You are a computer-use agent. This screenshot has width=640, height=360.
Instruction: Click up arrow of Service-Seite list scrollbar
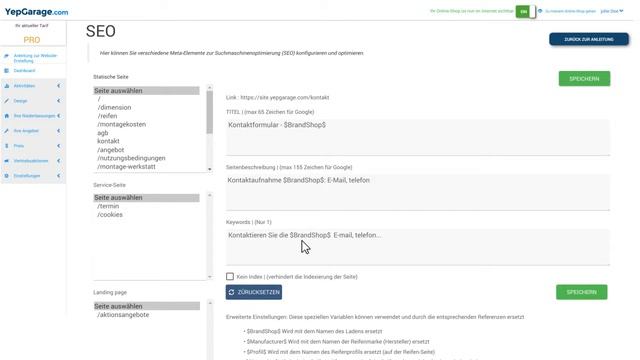pyautogui.click(x=210, y=195)
